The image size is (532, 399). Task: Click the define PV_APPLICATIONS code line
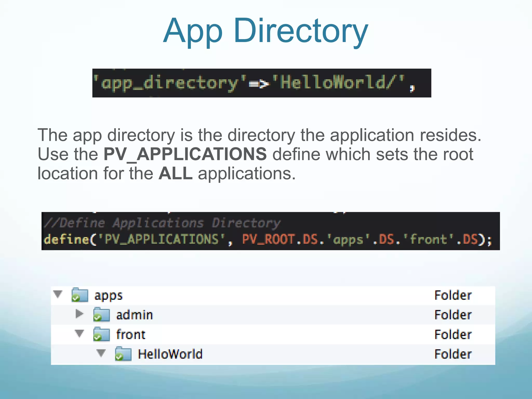tap(268, 239)
